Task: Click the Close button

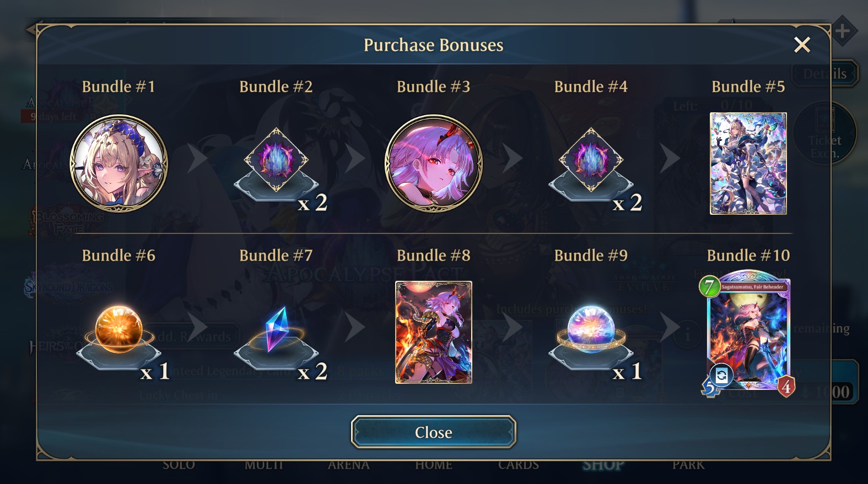Action: (x=434, y=432)
